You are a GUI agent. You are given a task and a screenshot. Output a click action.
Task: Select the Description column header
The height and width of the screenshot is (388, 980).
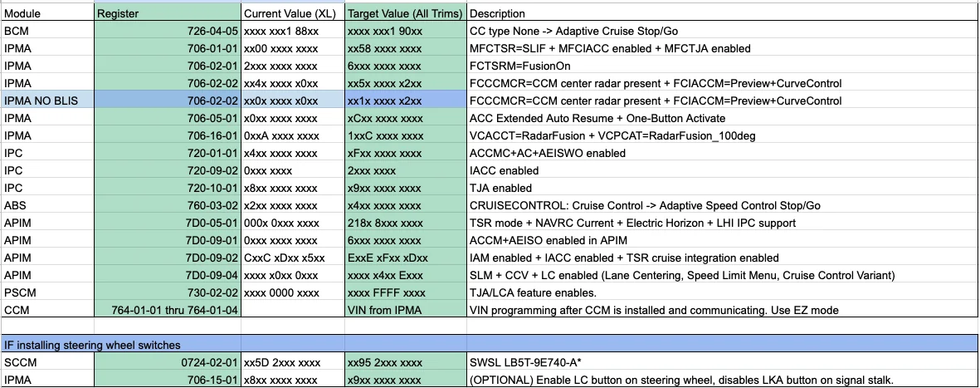tap(723, 13)
